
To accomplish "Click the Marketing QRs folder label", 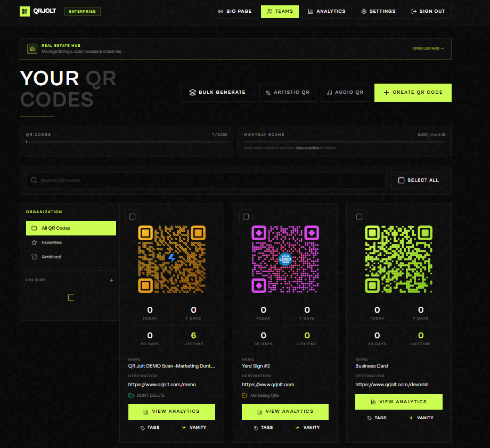I will (x=265, y=395).
